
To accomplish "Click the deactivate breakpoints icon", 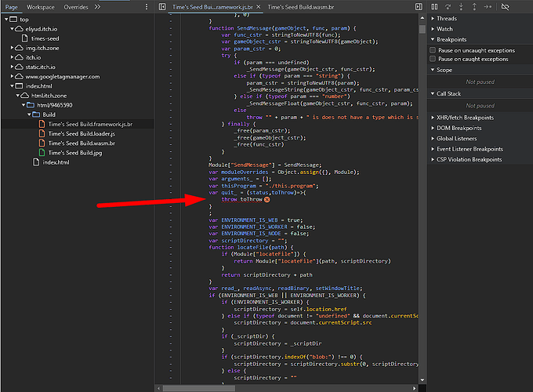I will coord(506,6).
